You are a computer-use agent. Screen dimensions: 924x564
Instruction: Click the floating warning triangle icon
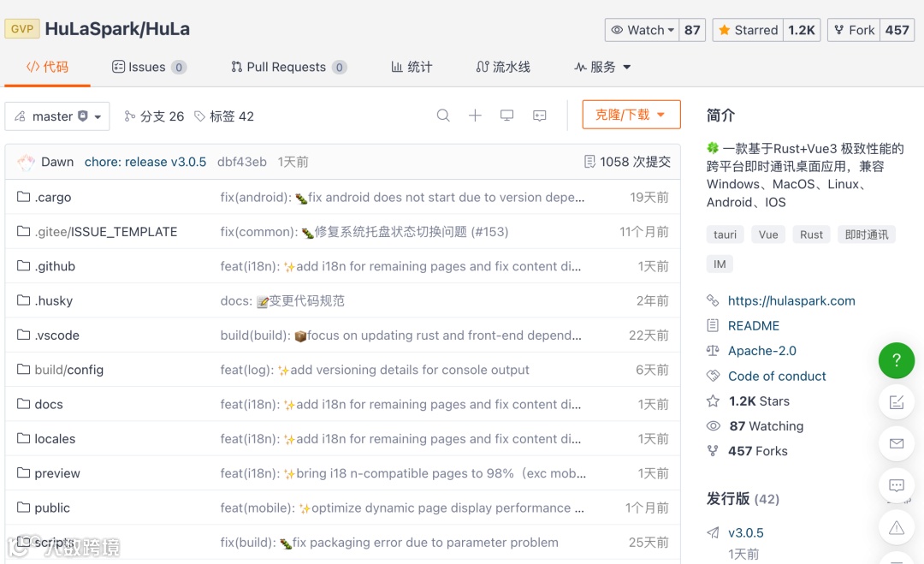click(x=897, y=527)
